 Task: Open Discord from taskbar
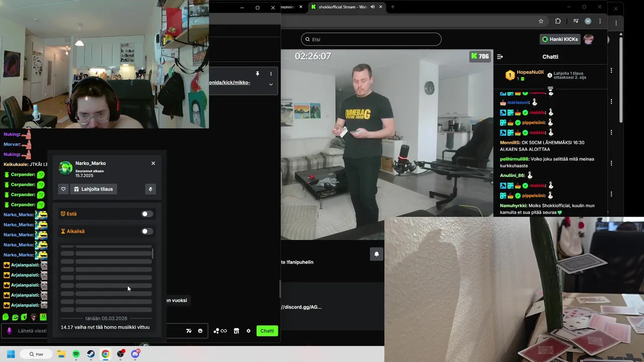[x=135, y=354]
